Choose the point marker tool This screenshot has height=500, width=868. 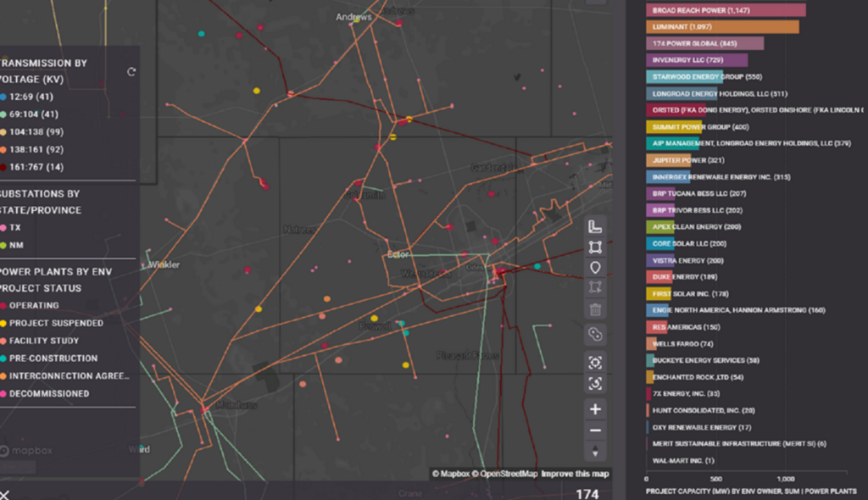595,268
